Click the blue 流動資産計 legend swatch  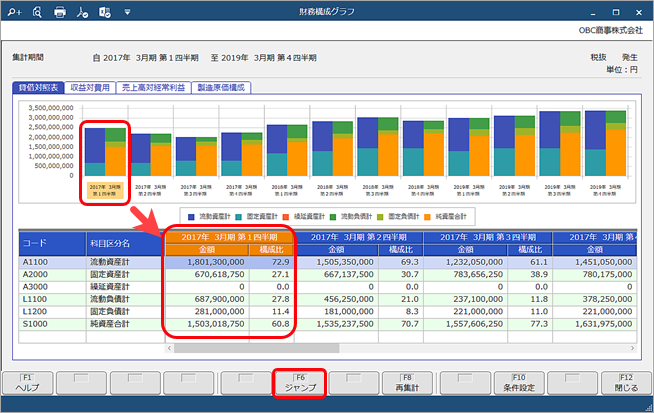pyautogui.click(x=191, y=217)
